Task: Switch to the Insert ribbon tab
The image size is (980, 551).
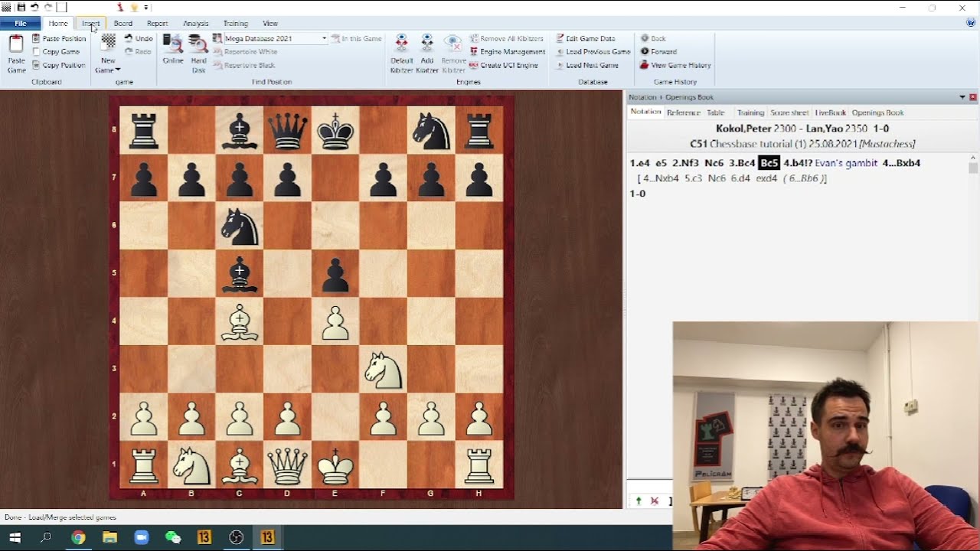Action: coord(91,24)
